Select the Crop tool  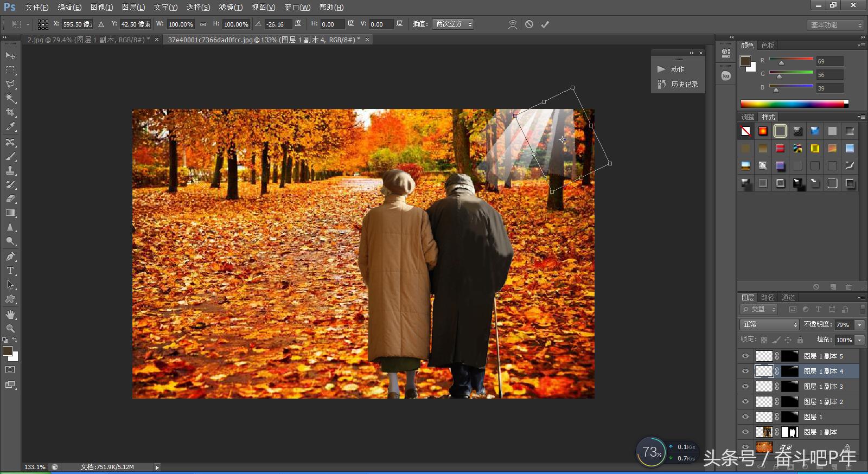coord(10,112)
